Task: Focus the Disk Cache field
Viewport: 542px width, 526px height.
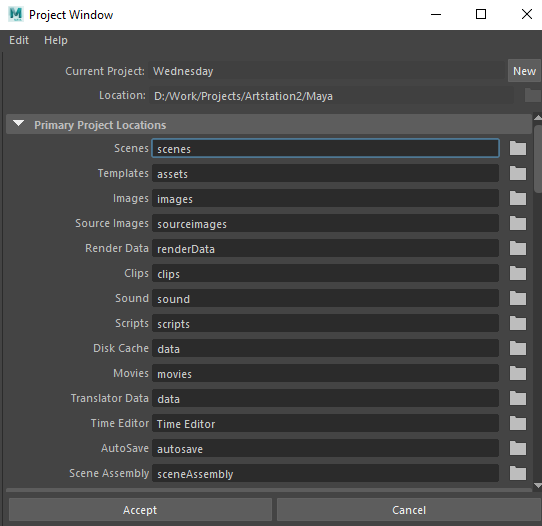Action: pyautogui.click(x=325, y=348)
